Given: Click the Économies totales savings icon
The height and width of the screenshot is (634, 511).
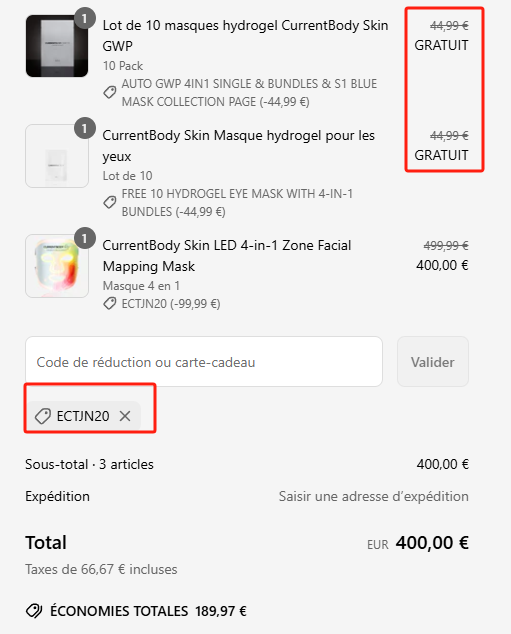Looking at the screenshot, I should (34, 611).
